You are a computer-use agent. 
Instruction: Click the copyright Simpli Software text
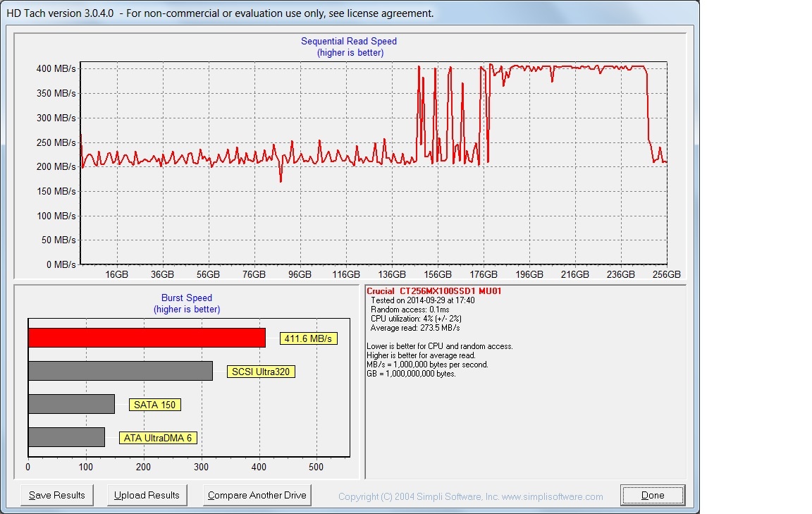pos(471,497)
